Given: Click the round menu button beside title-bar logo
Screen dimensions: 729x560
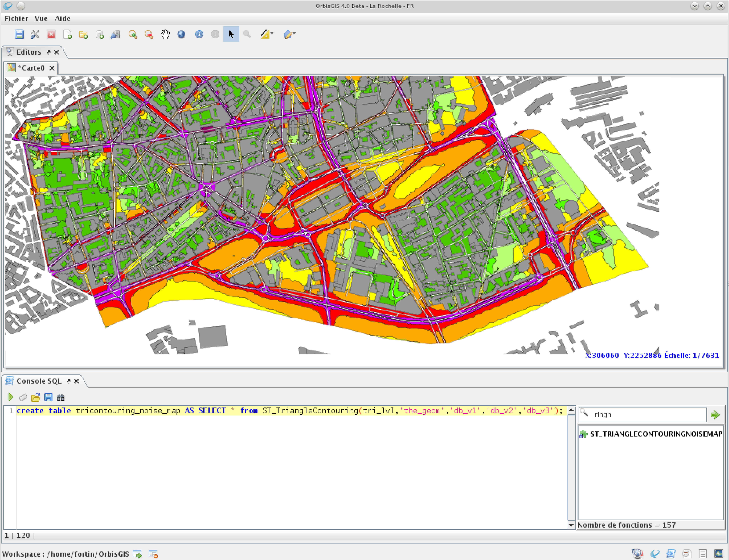Looking at the screenshot, I should 21,6.
